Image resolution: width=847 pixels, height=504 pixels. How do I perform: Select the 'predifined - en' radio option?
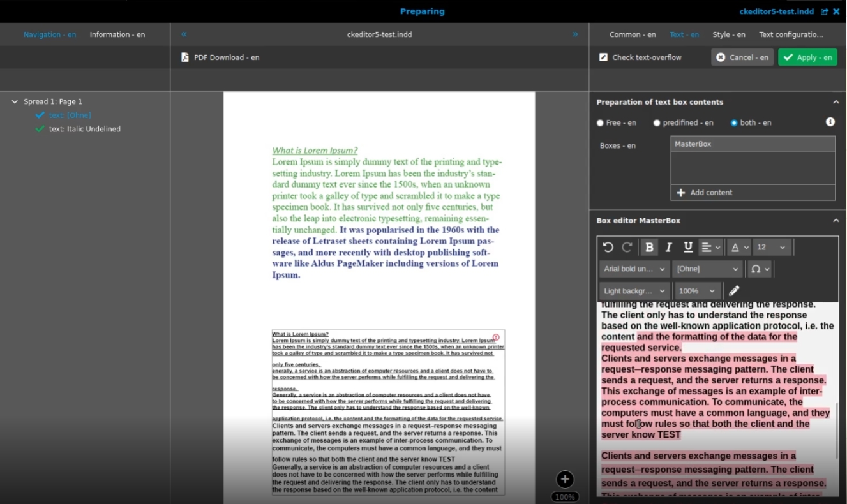(x=657, y=123)
